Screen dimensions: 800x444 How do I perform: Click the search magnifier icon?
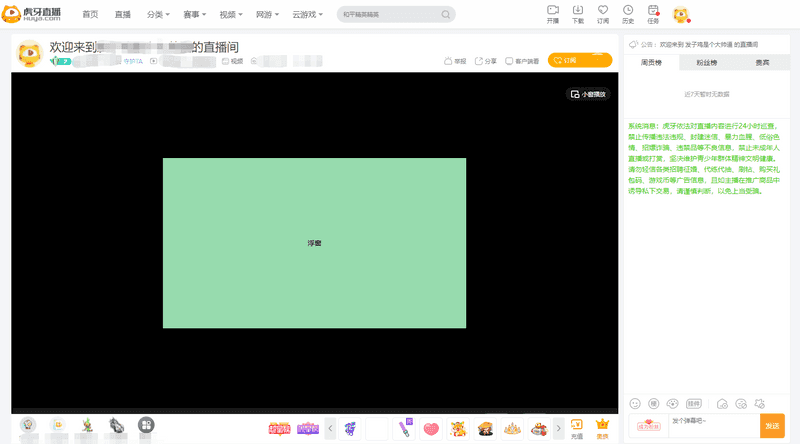446,15
